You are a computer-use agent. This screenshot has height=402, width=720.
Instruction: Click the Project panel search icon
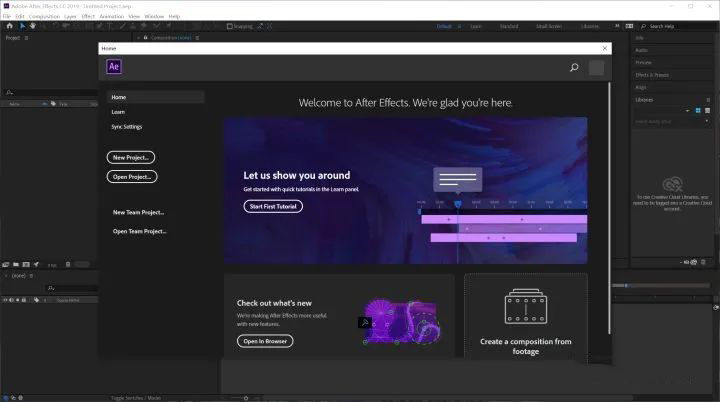click(x=9, y=92)
